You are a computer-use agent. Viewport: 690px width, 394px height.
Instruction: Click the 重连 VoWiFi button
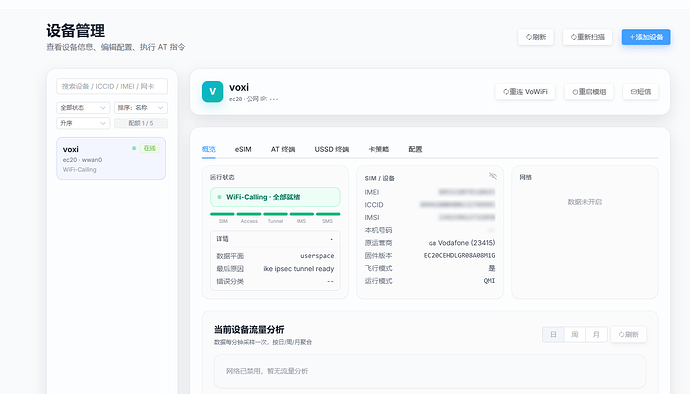(x=525, y=92)
